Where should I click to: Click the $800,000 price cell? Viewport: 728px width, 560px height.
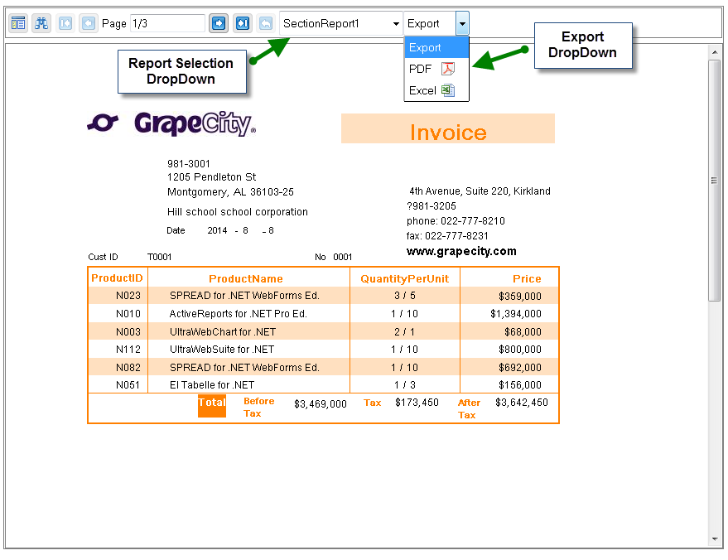click(520, 350)
